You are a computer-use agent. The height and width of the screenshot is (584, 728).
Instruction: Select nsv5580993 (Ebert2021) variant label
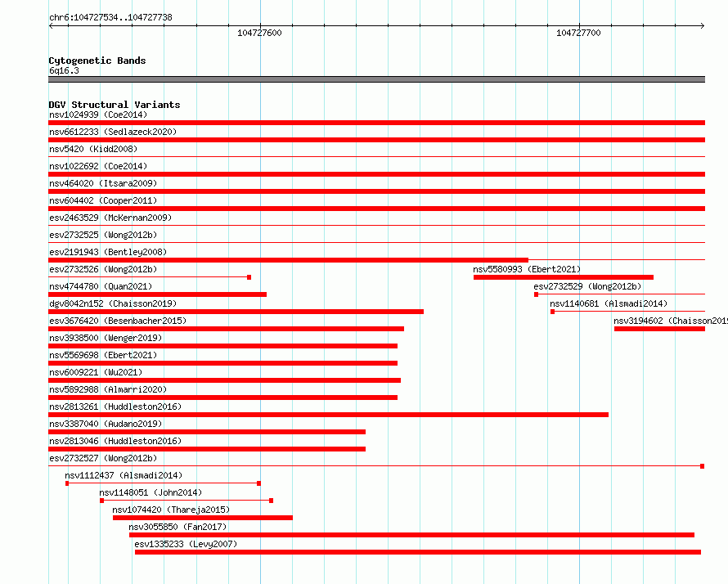click(x=527, y=269)
